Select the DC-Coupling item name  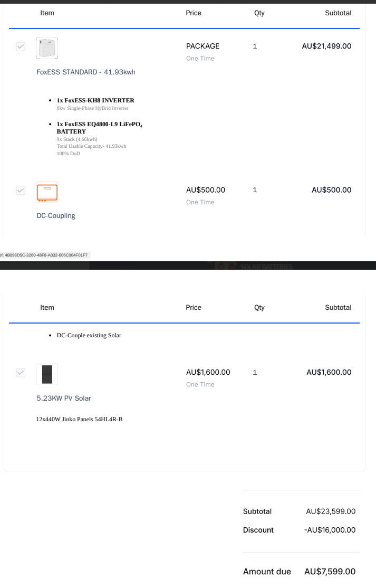point(56,215)
